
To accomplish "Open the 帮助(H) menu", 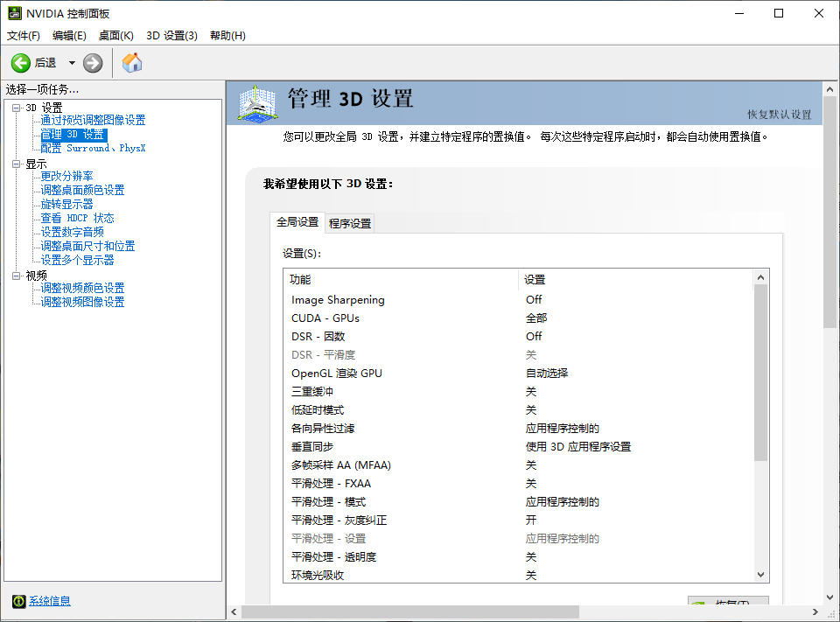I will tap(227, 35).
